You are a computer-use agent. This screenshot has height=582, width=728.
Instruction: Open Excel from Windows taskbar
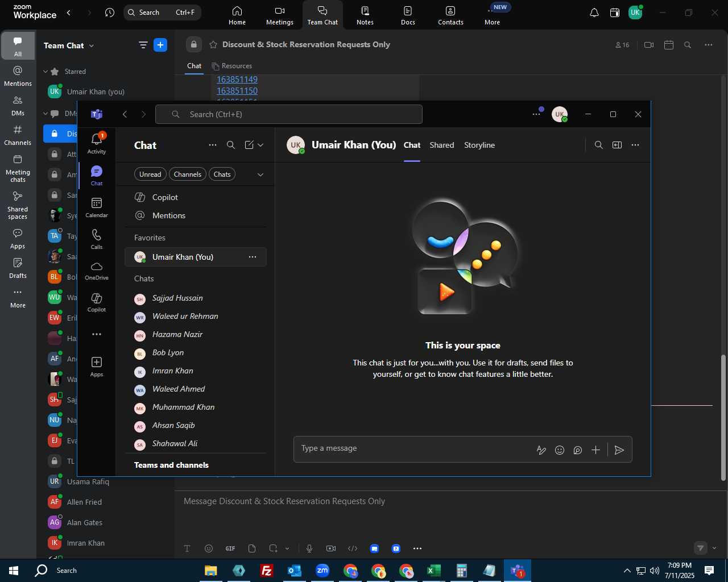pyautogui.click(x=434, y=571)
